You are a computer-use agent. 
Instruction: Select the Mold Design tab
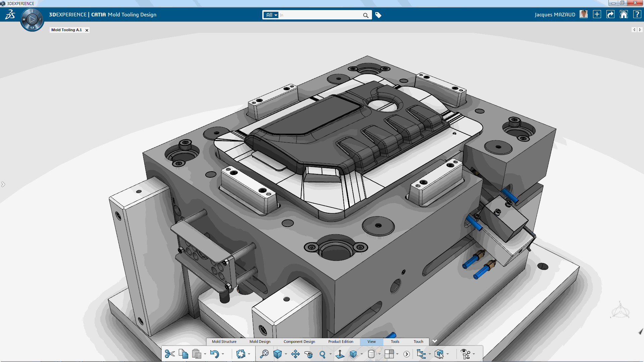(260, 341)
